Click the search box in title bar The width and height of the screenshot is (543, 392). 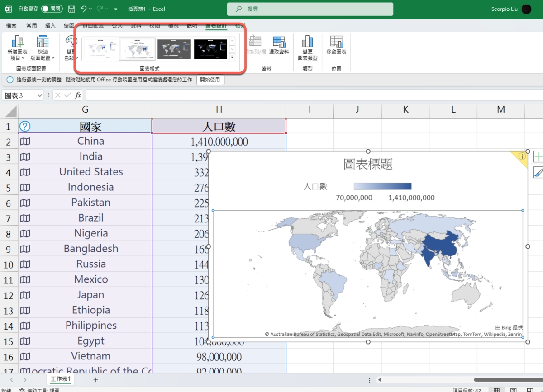click(310, 9)
